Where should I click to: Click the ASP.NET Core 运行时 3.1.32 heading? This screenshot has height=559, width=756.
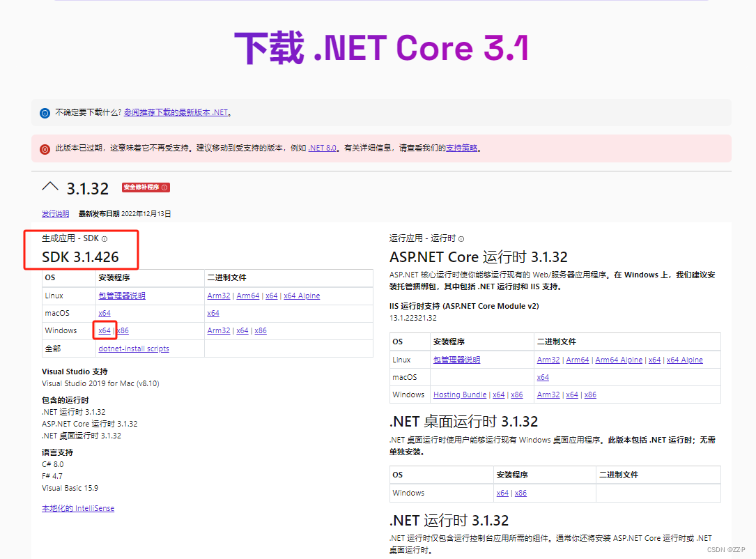pos(478,257)
